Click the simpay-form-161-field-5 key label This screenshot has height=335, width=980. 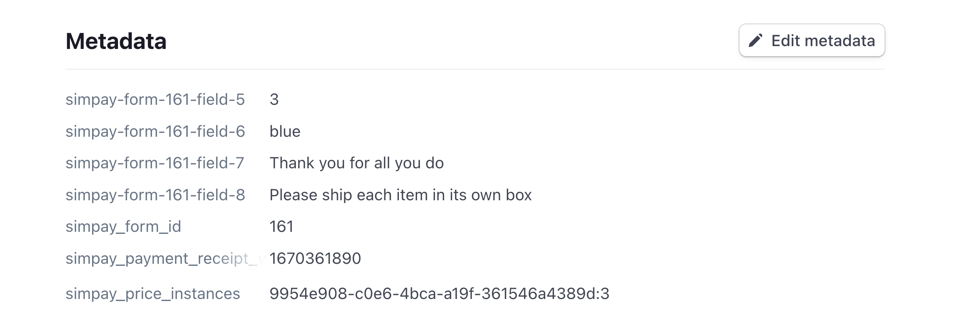pyautogui.click(x=156, y=100)
